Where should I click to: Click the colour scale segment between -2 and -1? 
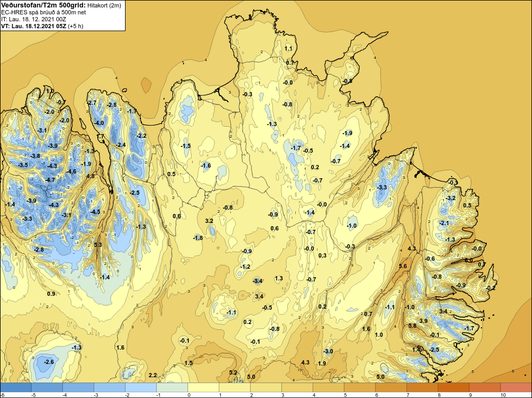[141, 387]
